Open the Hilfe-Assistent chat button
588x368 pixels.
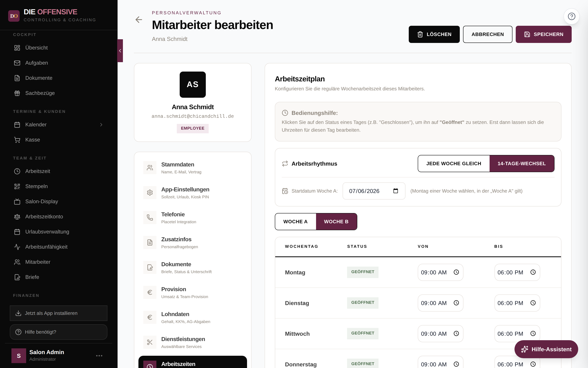(546, 349)
